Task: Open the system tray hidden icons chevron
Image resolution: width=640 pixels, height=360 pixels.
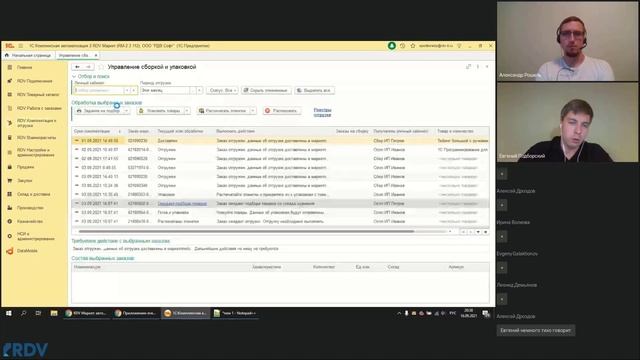Action: [x=399, y=313]
